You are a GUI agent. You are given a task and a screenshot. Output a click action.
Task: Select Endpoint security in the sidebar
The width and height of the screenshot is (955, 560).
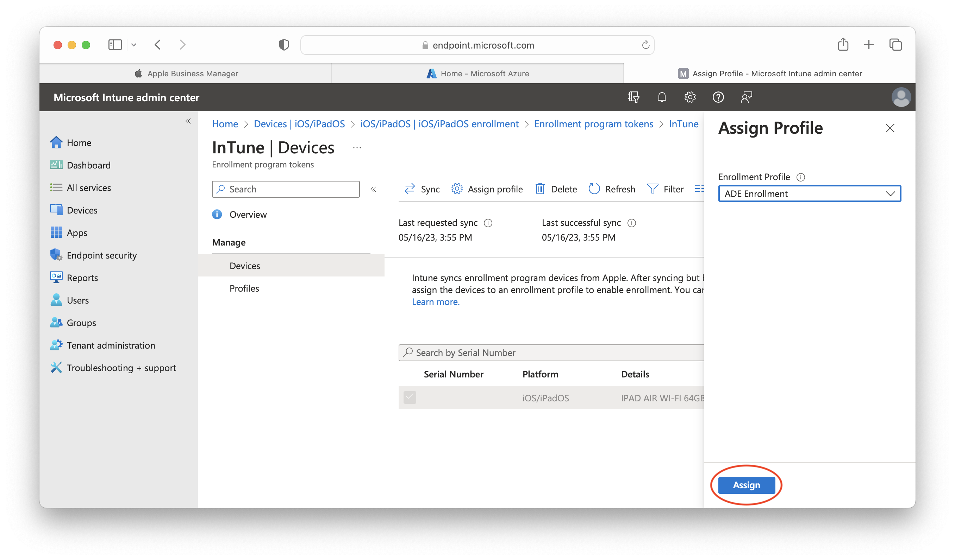point(101,255)
